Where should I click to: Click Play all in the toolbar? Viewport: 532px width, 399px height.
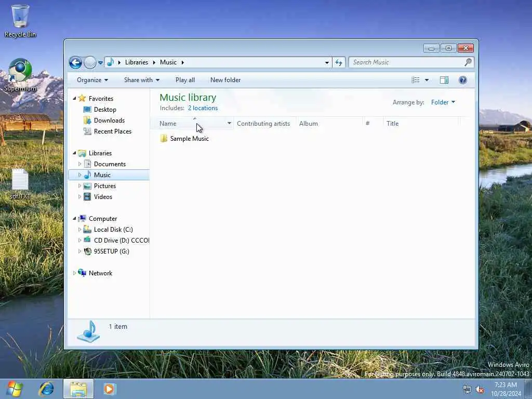tap(185, 80)
